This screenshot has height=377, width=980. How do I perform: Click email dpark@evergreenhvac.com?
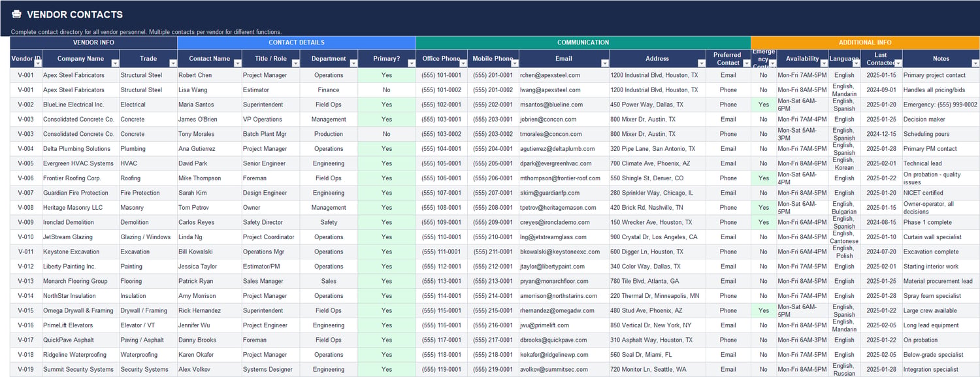coord(564,163)
